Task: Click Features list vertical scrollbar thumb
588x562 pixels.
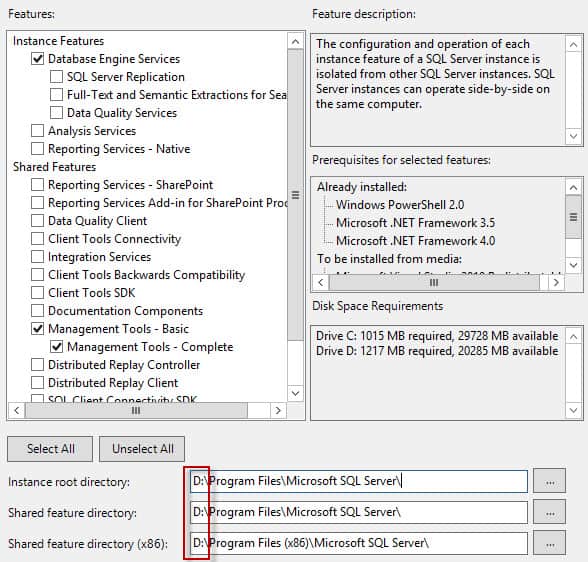Action: (296, 195)
